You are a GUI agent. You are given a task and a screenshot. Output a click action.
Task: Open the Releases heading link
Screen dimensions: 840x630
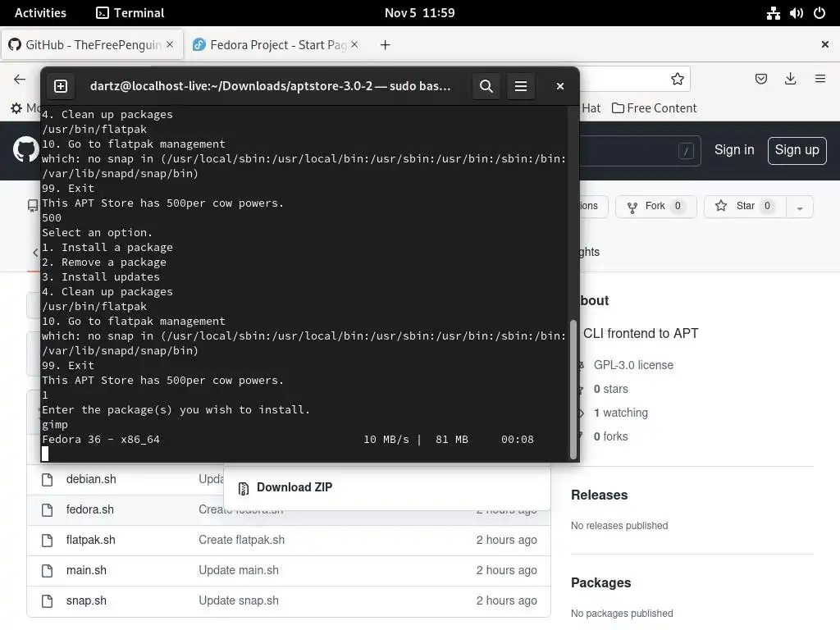pos(599,495)
